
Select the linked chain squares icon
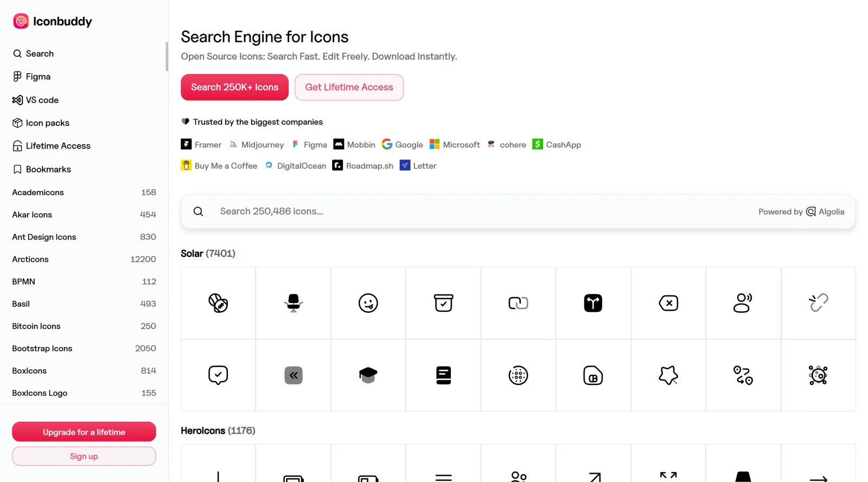tap(518, 303)
